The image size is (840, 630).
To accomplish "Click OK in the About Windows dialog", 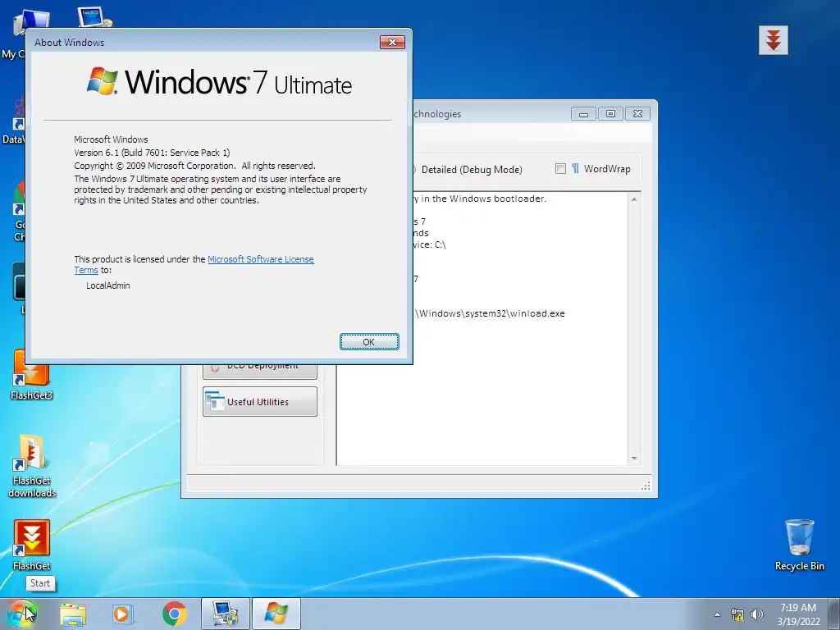I will 369,342.
